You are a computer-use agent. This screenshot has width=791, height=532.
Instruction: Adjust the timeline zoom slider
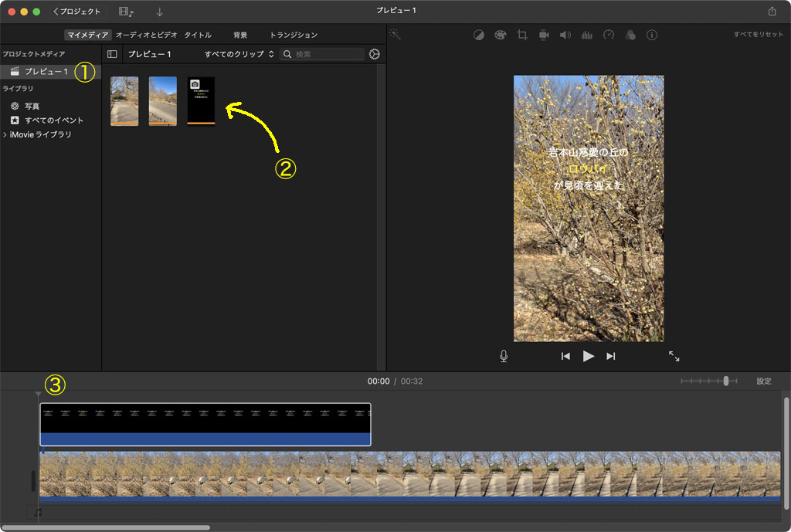[x=725, y=381]
